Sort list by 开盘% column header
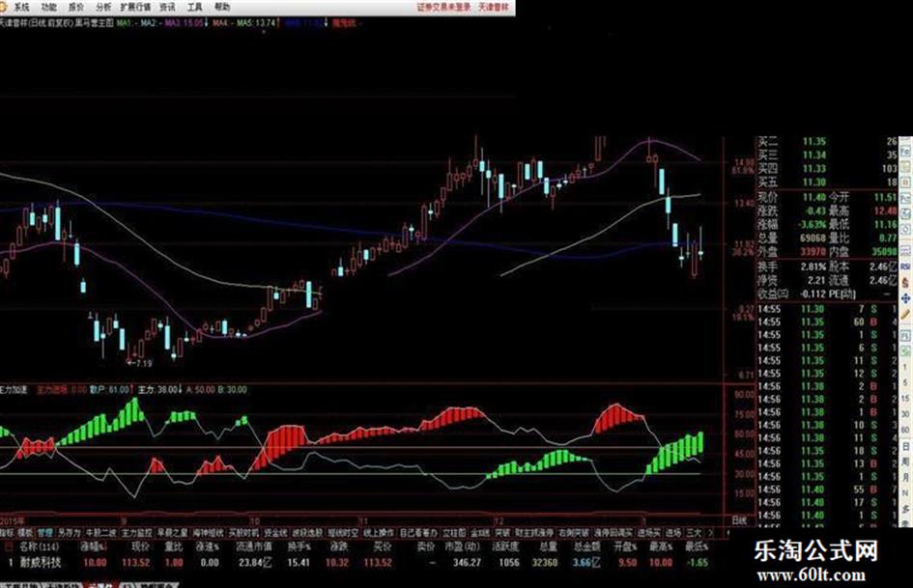The width and height of the screenshot is (913, 588). (x=626, y=547)
